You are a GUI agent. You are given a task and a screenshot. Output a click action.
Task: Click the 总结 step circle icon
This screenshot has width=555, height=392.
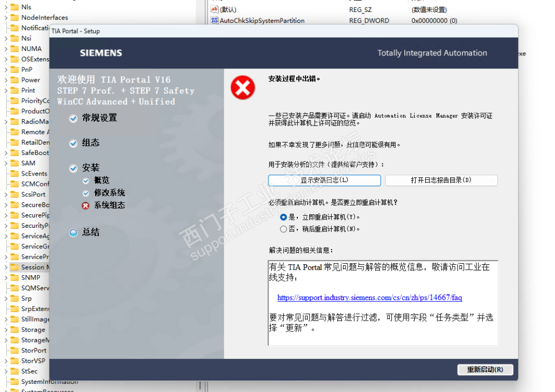point(73,233)
